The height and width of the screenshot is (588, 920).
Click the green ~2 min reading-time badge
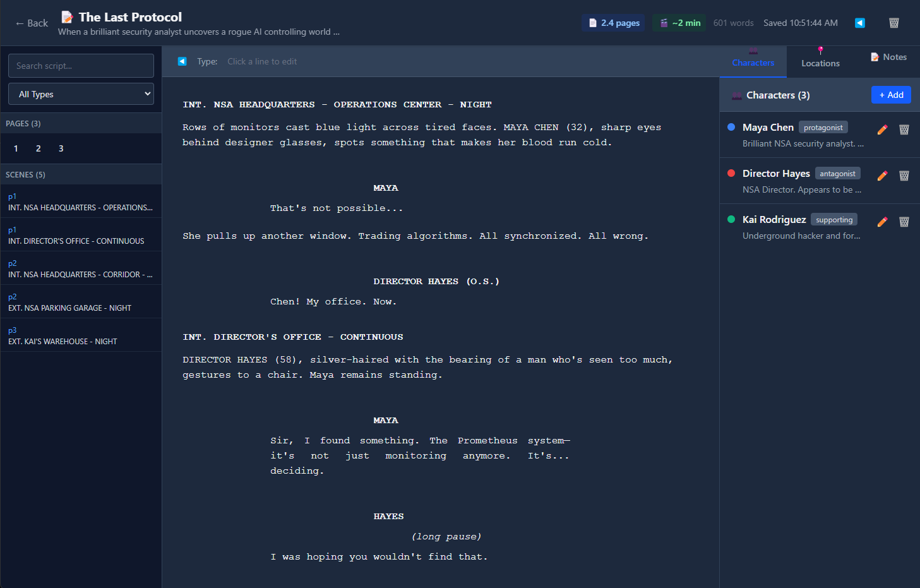[x=679, y=22]
